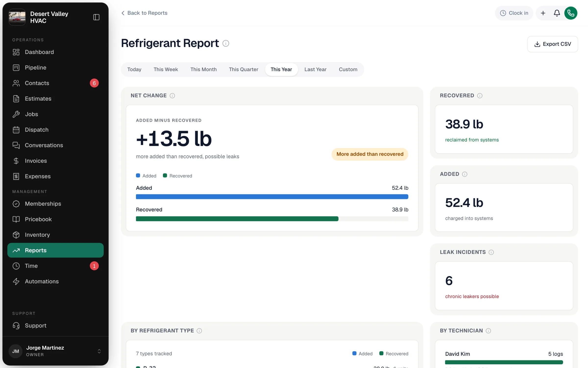Open the Expenses page
This screenshot has height=368, width=588.
coord(56,176)
